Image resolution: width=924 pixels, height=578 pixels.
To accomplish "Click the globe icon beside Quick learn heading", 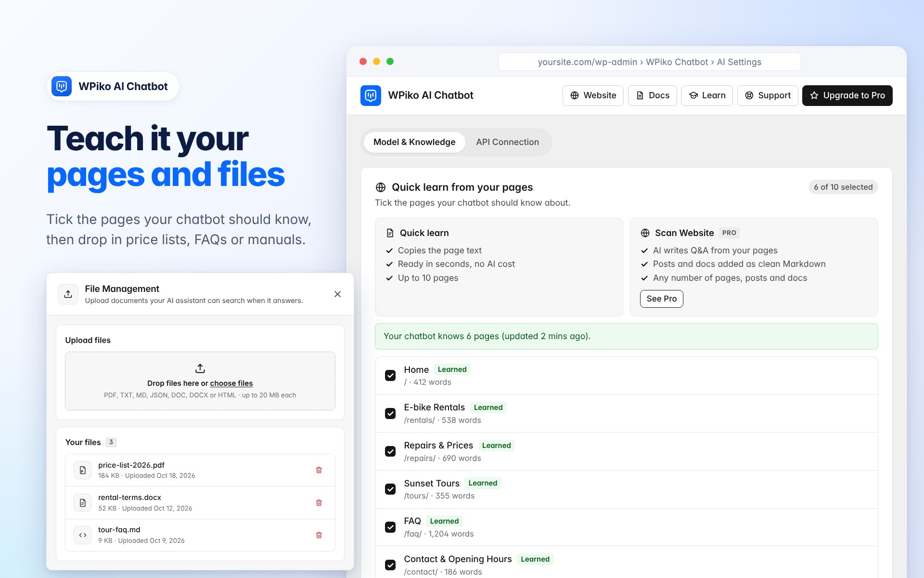I will pos(381,187).
